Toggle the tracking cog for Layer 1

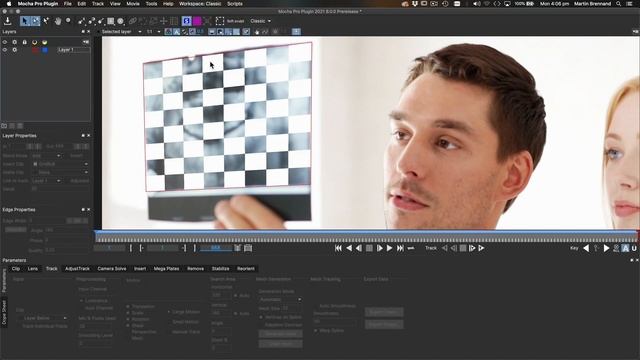(x=15, y=50)
